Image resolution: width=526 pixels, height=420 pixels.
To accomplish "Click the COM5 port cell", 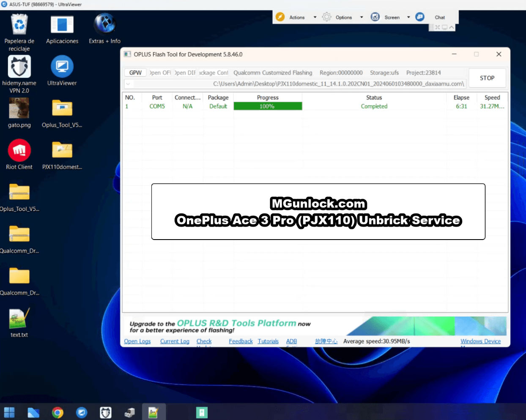I will pyautogui.click(x=157, y=106).
